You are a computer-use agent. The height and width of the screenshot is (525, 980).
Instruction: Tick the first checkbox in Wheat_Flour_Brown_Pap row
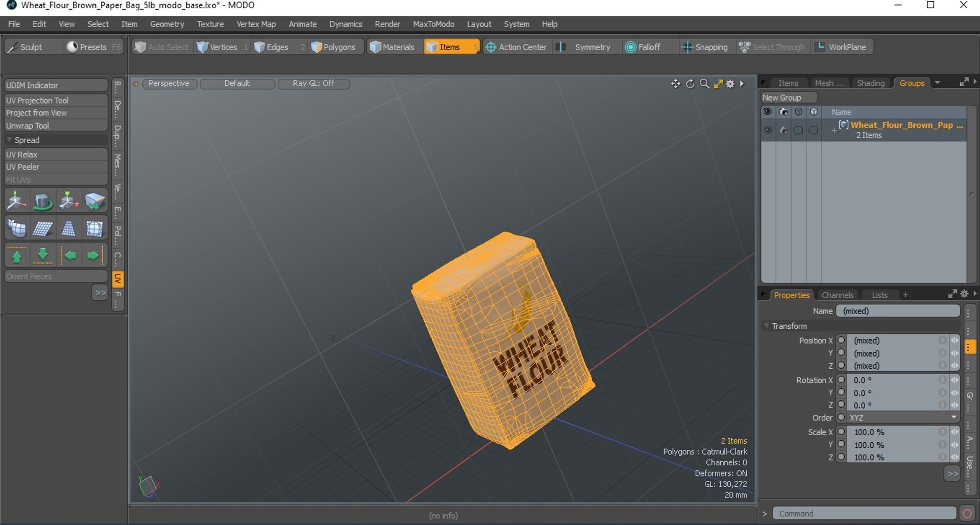(x=798, y=130)
